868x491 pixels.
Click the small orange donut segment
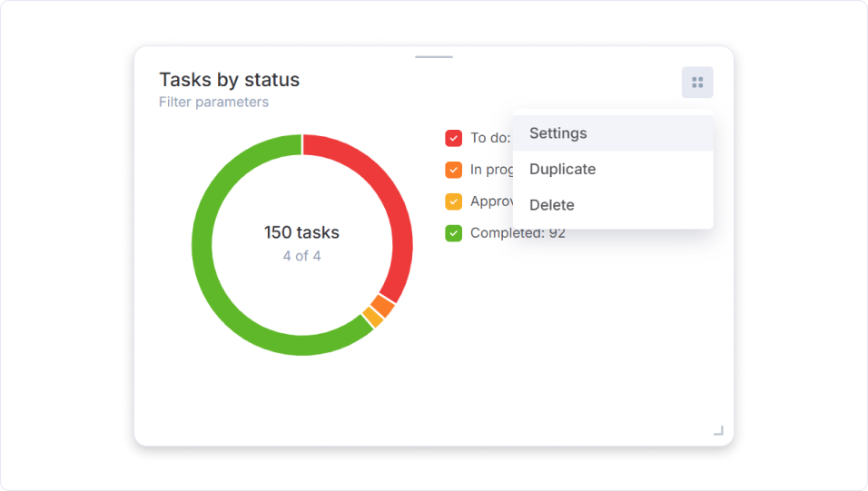[x=384, y=307]
